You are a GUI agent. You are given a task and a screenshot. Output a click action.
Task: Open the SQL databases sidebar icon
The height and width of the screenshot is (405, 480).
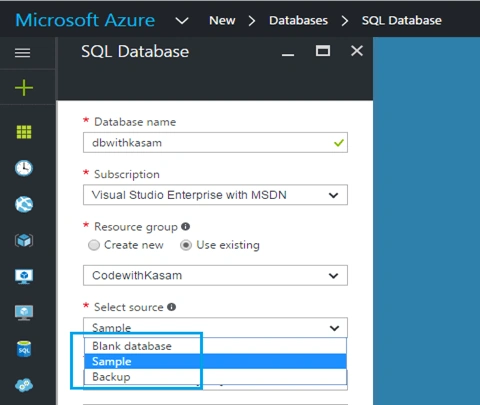24,349
